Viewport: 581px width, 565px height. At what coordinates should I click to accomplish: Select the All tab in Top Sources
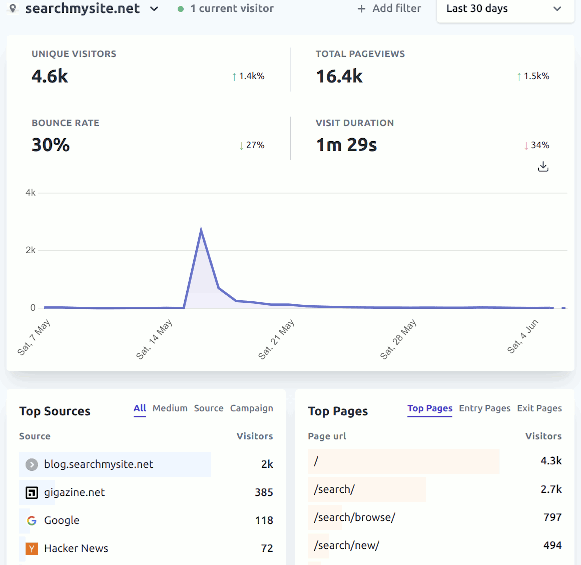pos(140,408)
